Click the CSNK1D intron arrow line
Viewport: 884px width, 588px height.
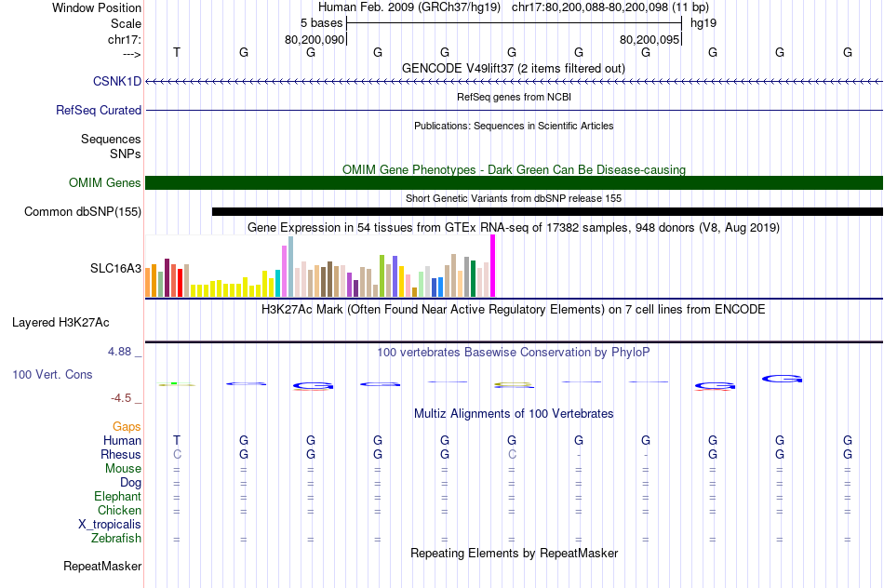point(515,82)
